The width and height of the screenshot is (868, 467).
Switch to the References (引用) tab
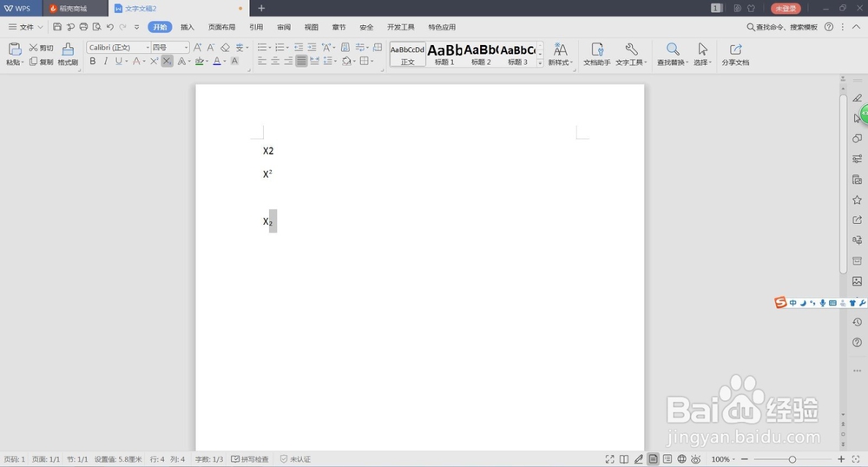(x=256, y=27)
